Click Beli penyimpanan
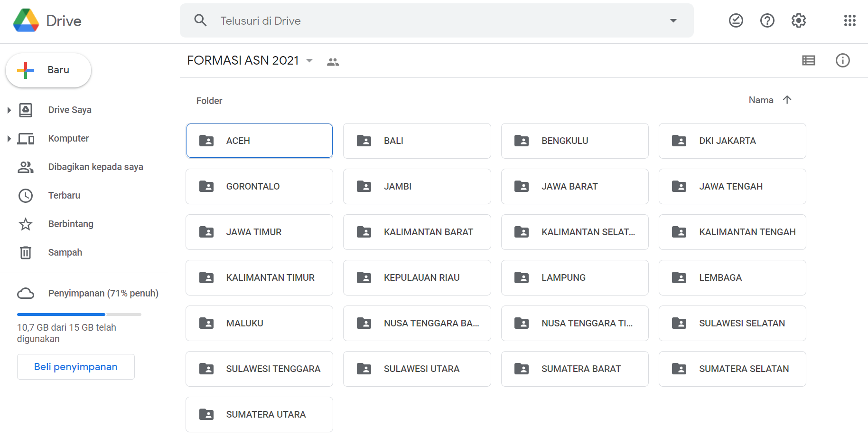 75,366
